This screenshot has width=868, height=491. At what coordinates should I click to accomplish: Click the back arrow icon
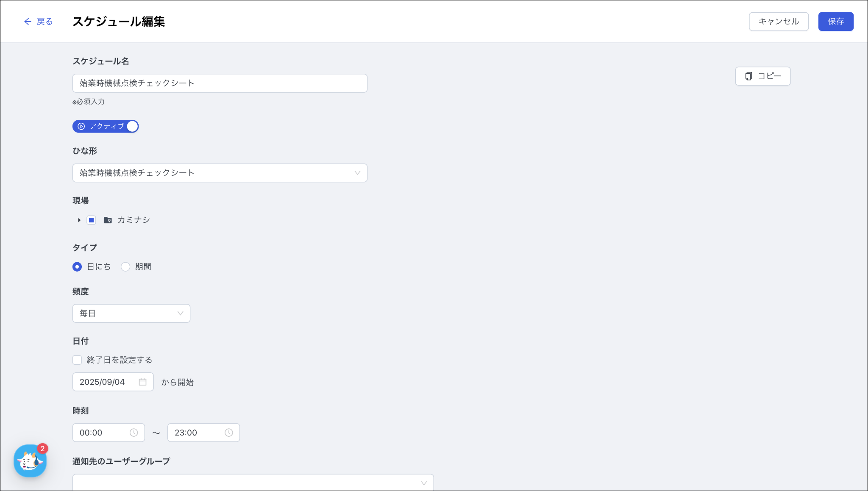(x=28, y=22)
